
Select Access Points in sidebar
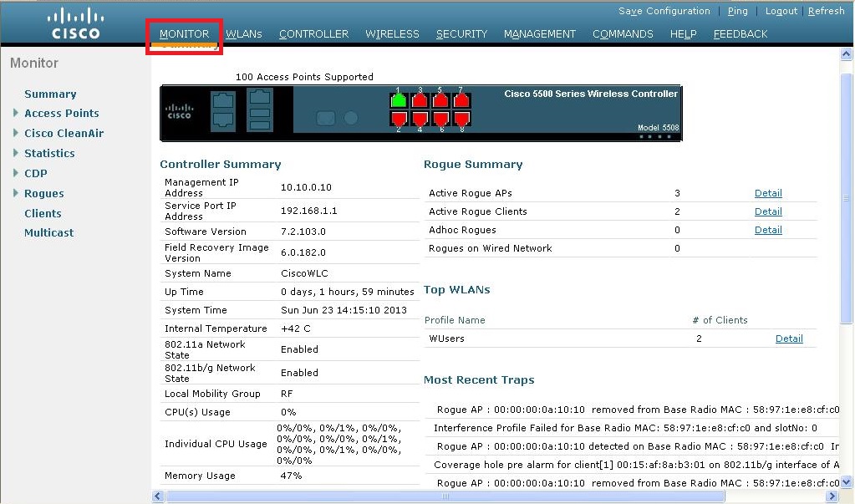[x=62, y=113]
